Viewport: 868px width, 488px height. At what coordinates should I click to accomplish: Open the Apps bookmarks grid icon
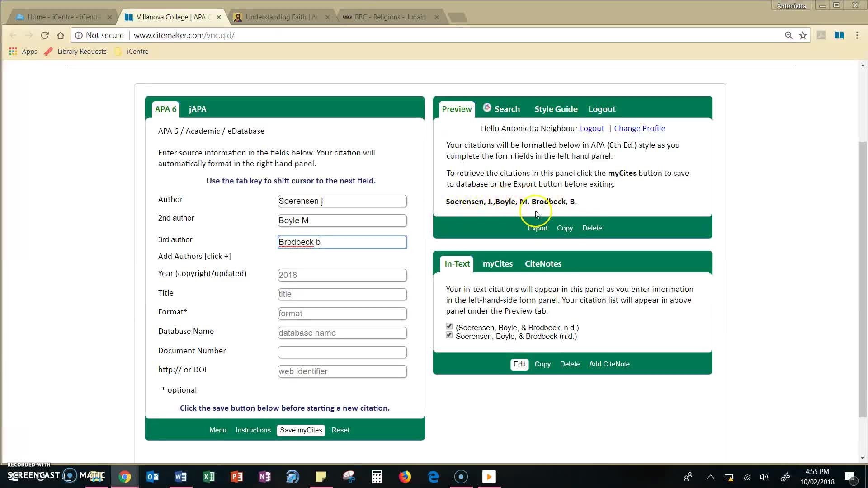13,52
